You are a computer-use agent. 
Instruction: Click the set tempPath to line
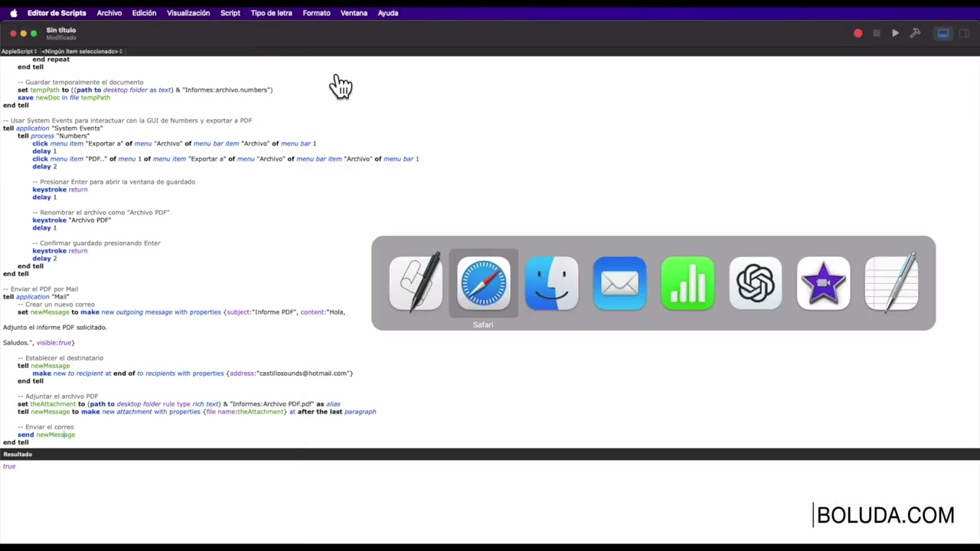click(145, 90)
